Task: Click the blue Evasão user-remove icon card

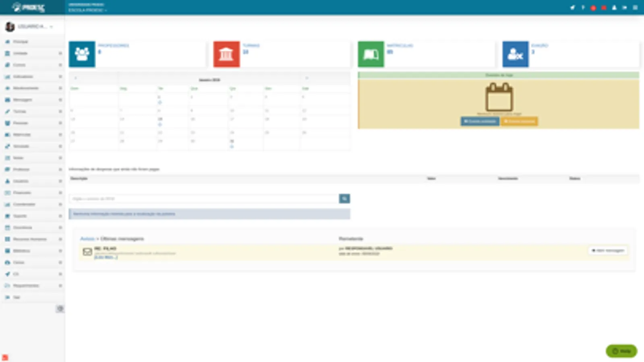Action: (516, 54)
